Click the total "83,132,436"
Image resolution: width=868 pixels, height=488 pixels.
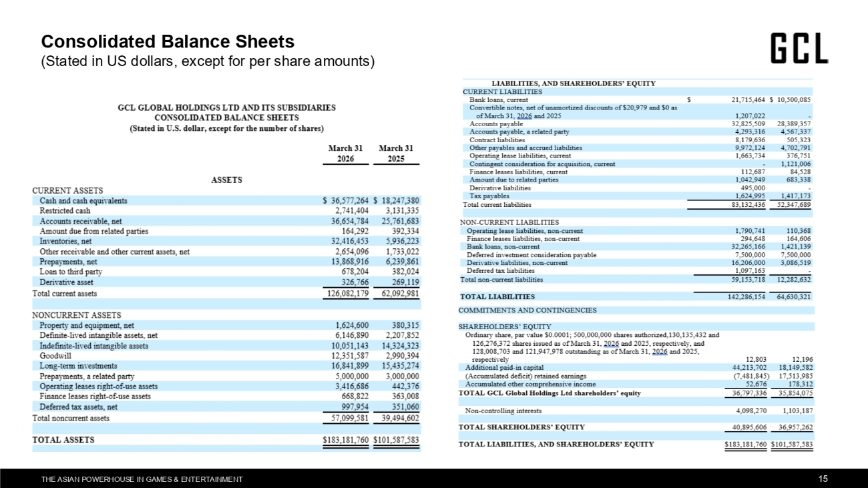(x=748, y=205)
